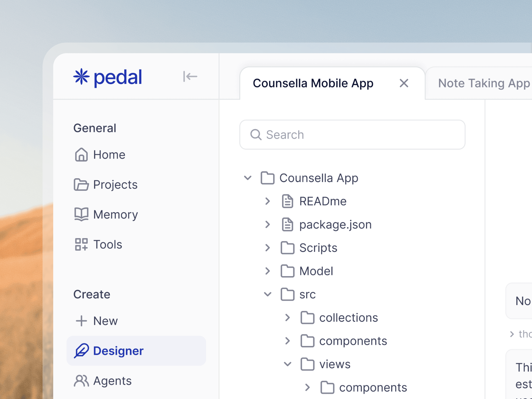The height and width of the screenshot is (399, 532).
Task: Expand the Model folder
Action: point(267,271)
